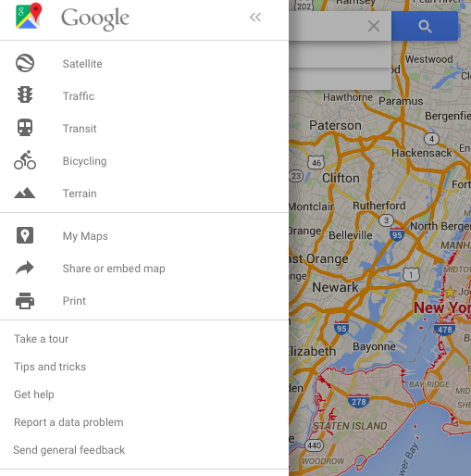
Task: Toggle the Traffic layer label
Action: tap(79, 96)
